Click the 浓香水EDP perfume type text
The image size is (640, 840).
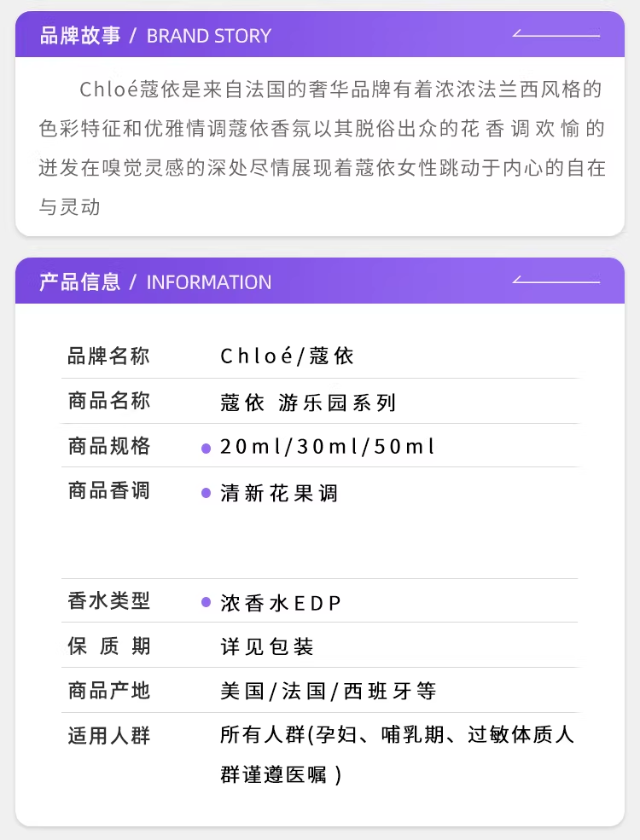point(281,603)
